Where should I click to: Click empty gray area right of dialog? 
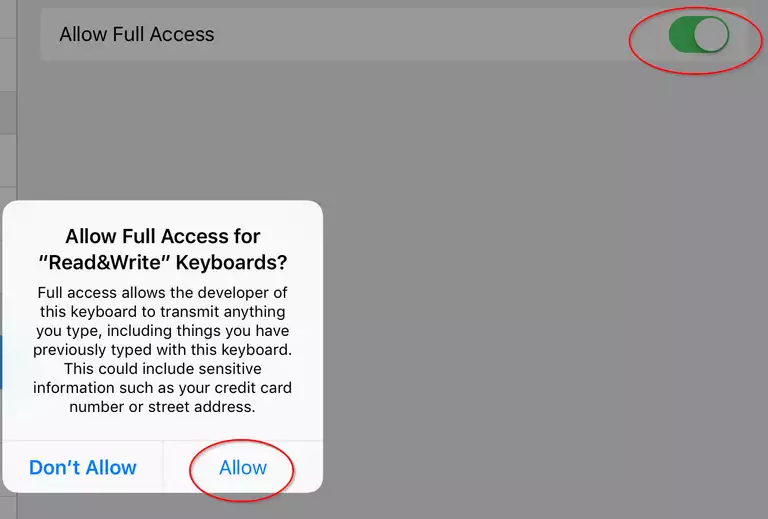point(539,343)
